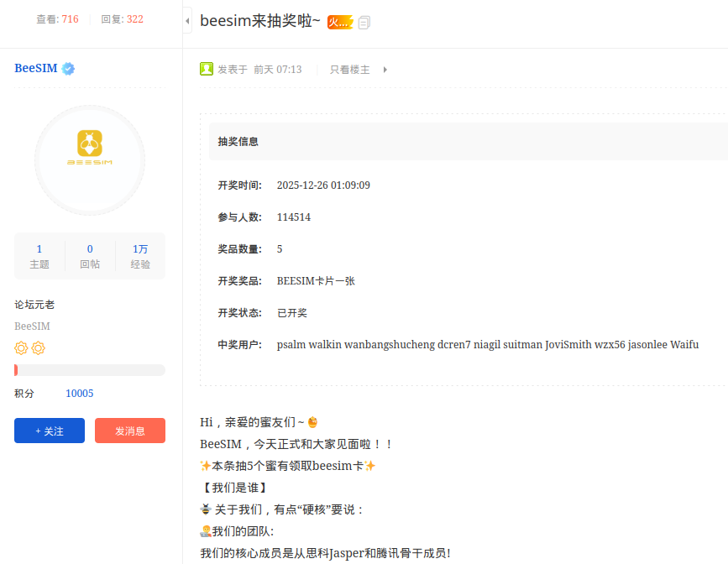Click BeeSIM's blue verified badge icon

67,68
